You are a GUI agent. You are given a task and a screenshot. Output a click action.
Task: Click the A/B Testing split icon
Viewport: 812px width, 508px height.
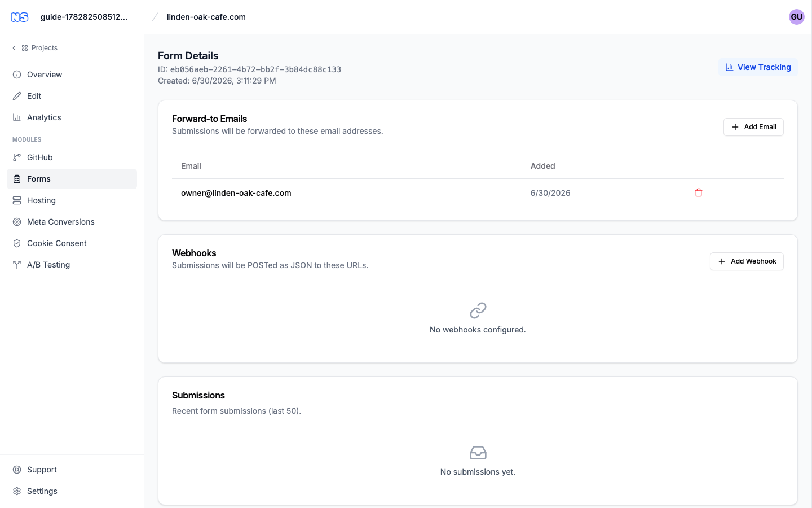click(17, 265)
